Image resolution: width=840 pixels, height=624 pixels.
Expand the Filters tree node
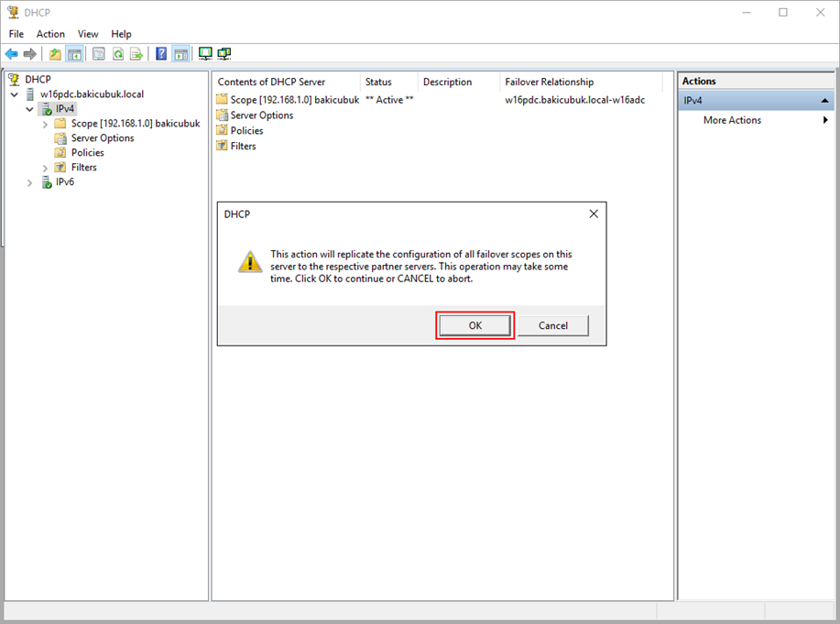[45, 169]
